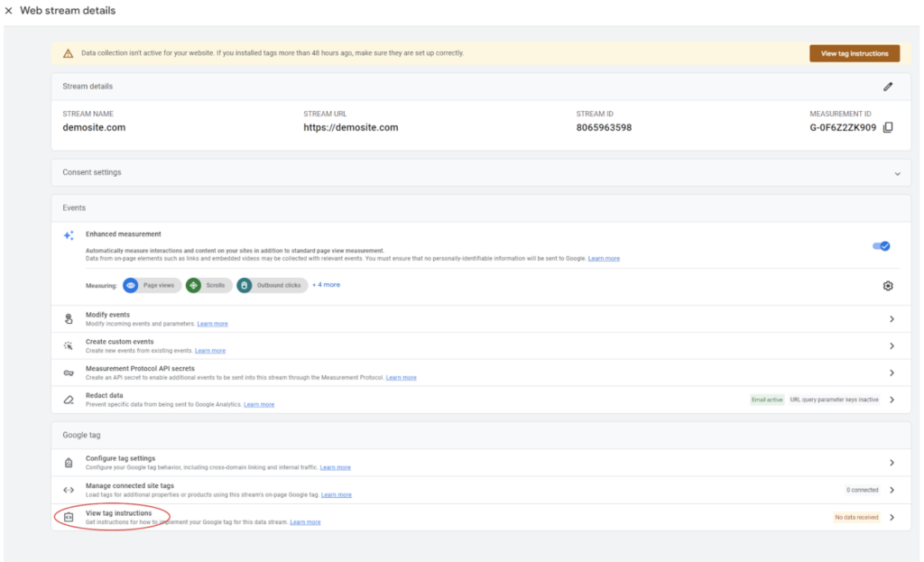924x562 pixels.
Task: Click the 0 connected badge
Action: pos(862,490)
